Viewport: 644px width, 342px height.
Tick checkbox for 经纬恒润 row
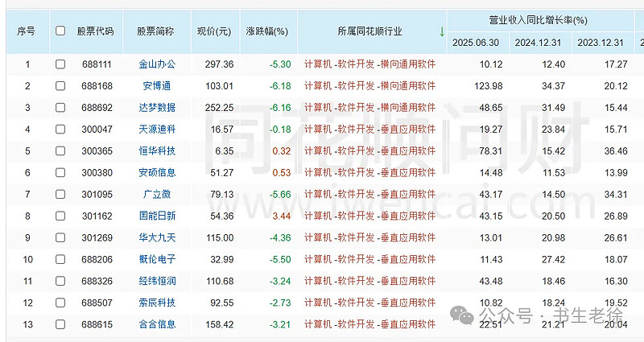coord(60,281)
